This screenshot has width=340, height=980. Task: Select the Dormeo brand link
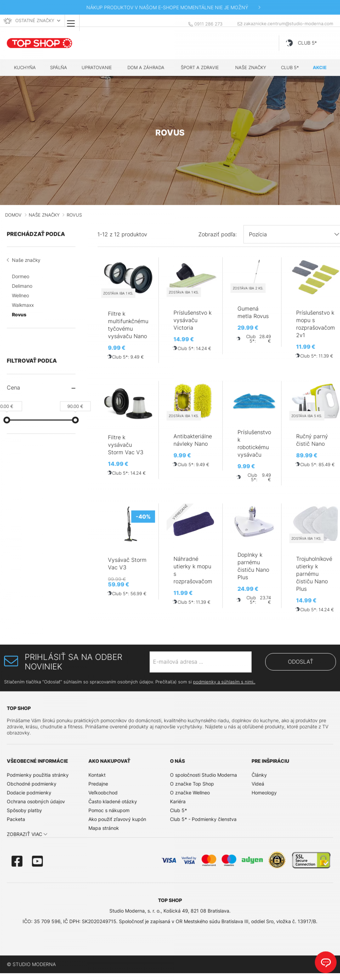pyautogui.click(x=20, y=277)
